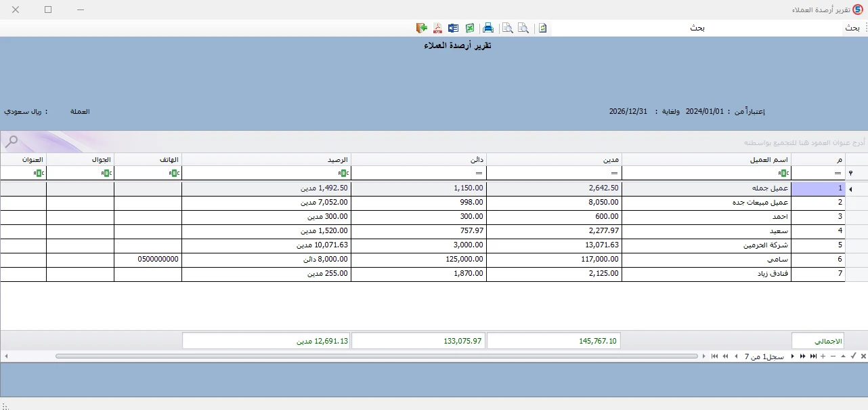Click the navigator X to cancel edit
The height and width of the screenshot is (410, 868).
coord(863,356)
